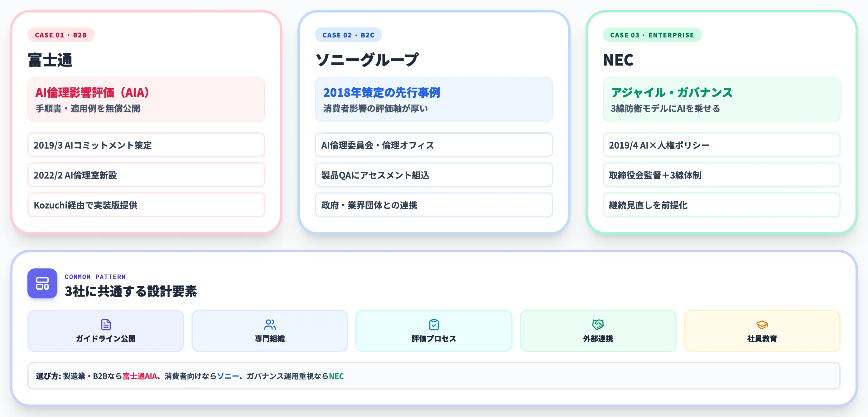Click the Common Pattern layout icon
Viewport: 868px width, 417px height.
pos(42,283)
